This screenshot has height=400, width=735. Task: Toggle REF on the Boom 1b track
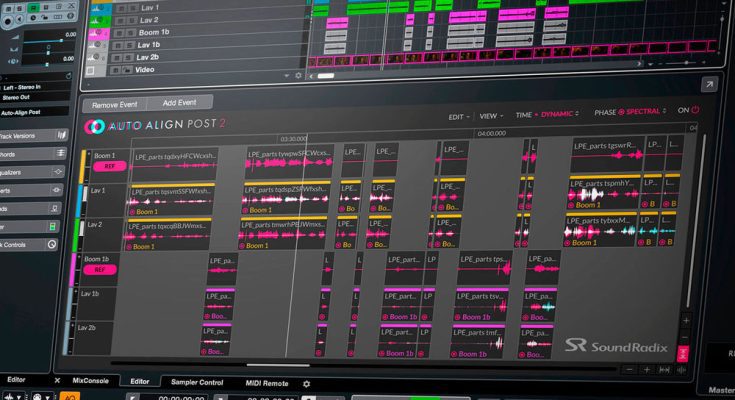95,270
